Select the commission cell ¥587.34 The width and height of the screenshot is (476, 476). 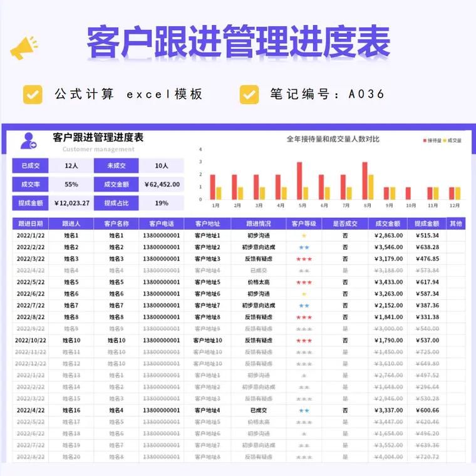(427, 294)
